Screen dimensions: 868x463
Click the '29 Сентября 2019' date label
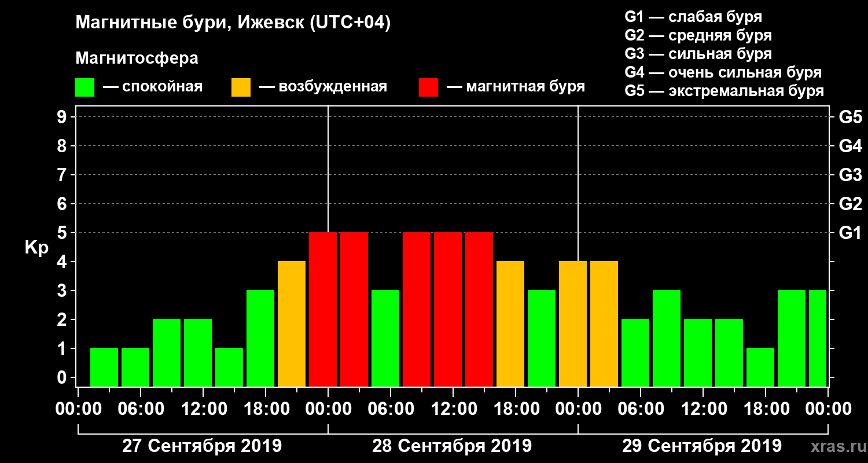702,446
